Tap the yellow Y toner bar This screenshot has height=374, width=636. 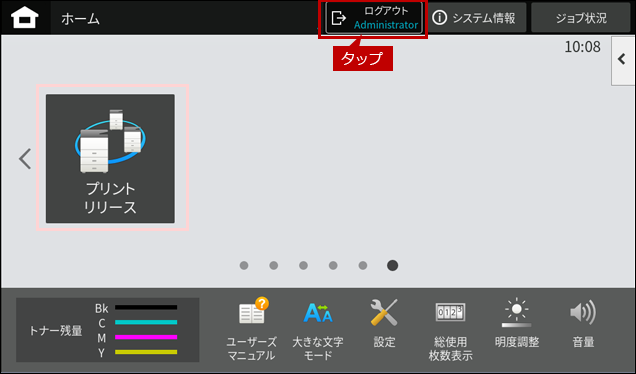pyautogui.click(x=146, y=352)
